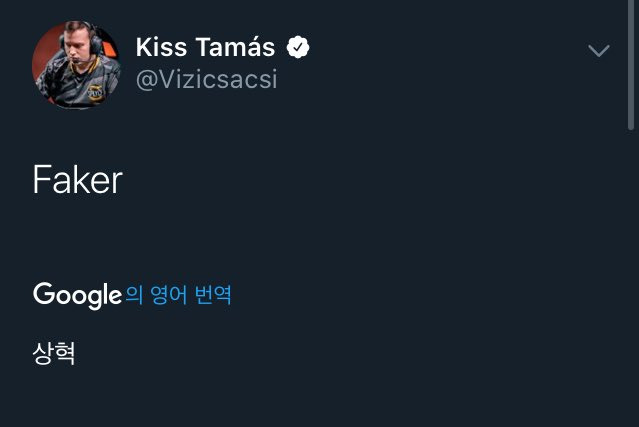Open the blue Korean translation attribution text
This screenshot has height=427, width=639.
pos(178,295)
